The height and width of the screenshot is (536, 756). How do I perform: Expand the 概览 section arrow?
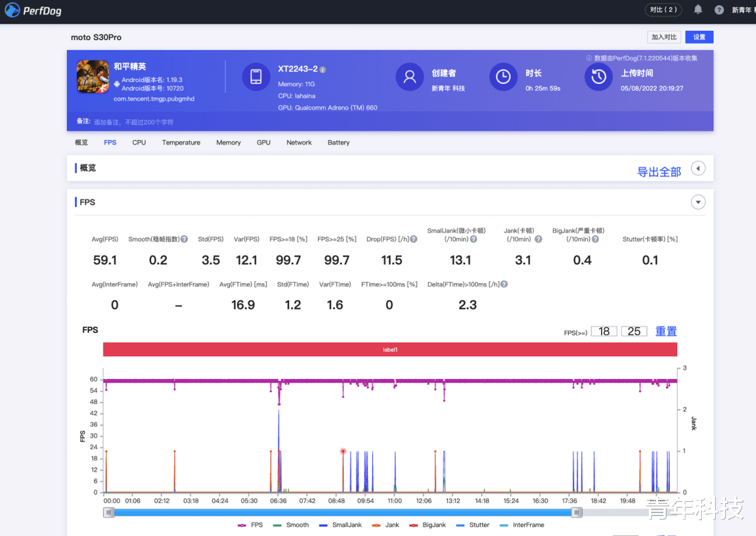(x=697, y=168)
